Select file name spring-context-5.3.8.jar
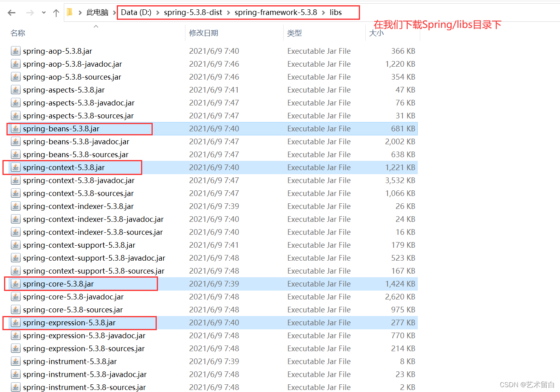The height and width of the screenshot is (392, 560). (x=64, y=168)
